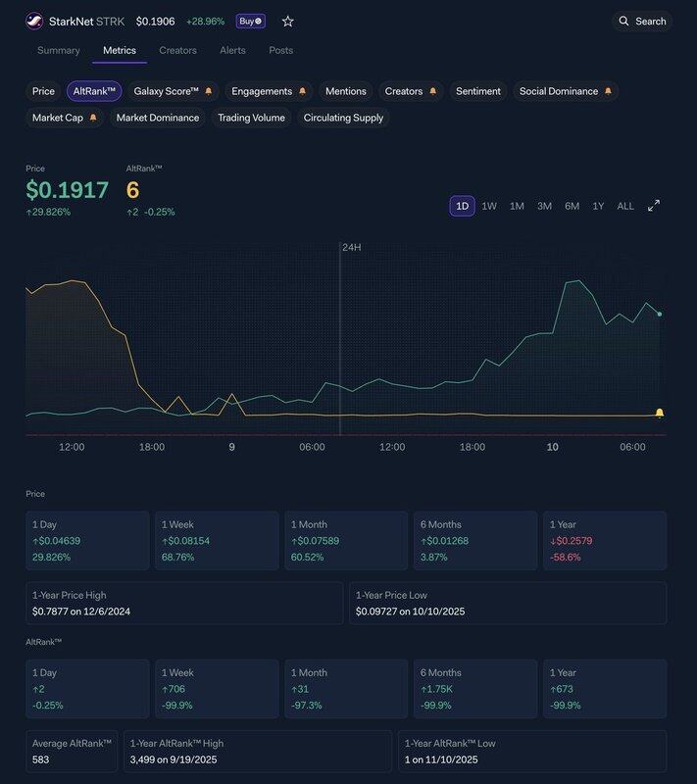The image size is (697, 784).
Task: Toggle the Sentiment metric chip
Action: pyautogui.click(x=478, y=91)
